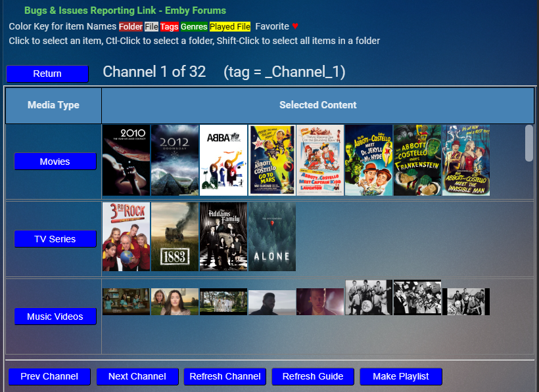The width and height of the screenshot is (539, 392).
Task: Select black-and-white band with guitars music video
Action: pyautogui.click(x=369, y=297)
